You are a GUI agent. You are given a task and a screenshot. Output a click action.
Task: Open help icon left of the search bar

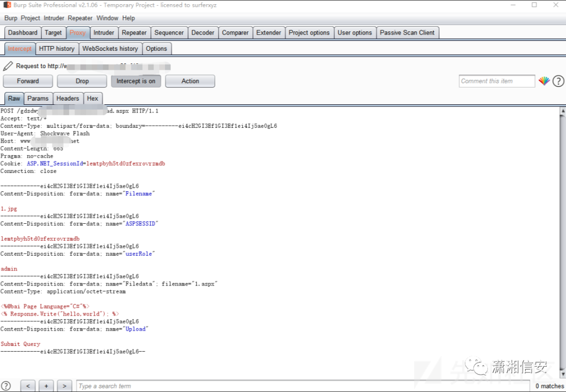(6, 386)
